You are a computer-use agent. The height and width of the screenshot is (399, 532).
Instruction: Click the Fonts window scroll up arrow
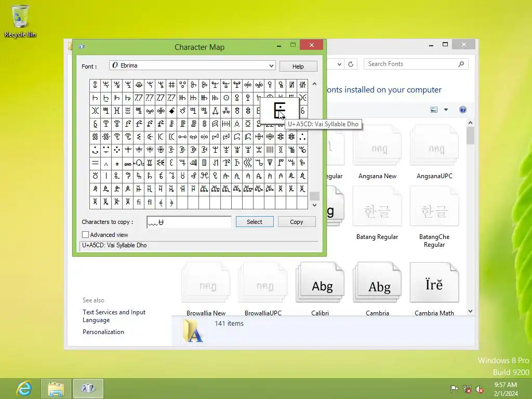pyautogui.click(x=470, y=123)
